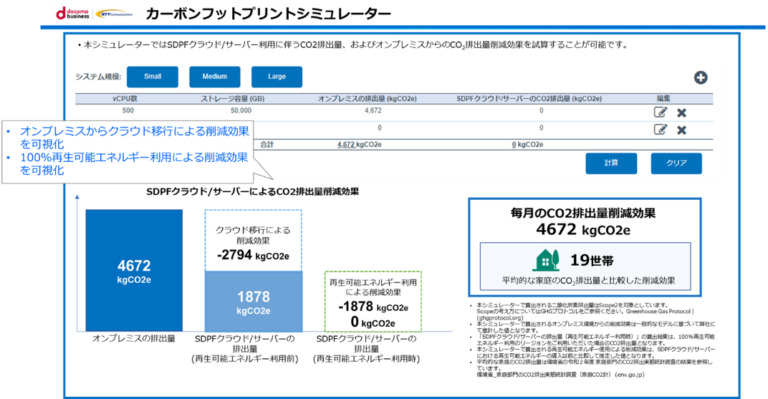Click the env.go.jp reference link
The width and height of the screenshot is (768, 399).
pyautogui.click(x=630, y=375)
